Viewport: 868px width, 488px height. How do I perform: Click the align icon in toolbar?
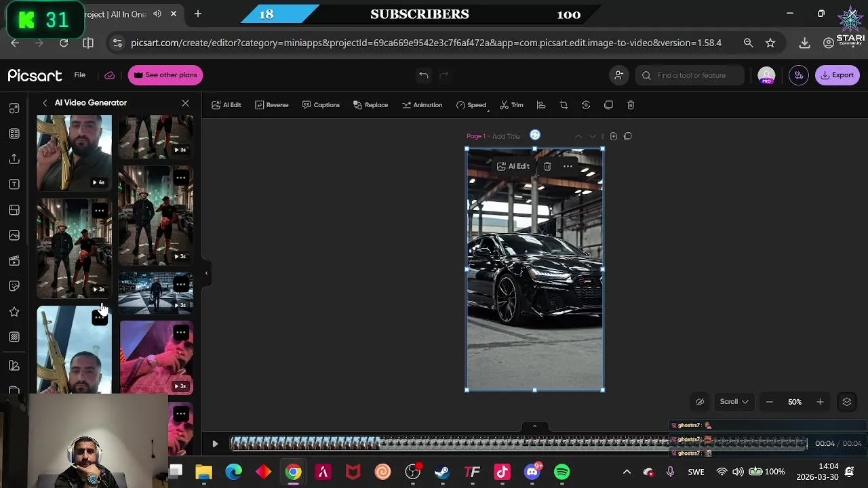[x=541, y=105]
